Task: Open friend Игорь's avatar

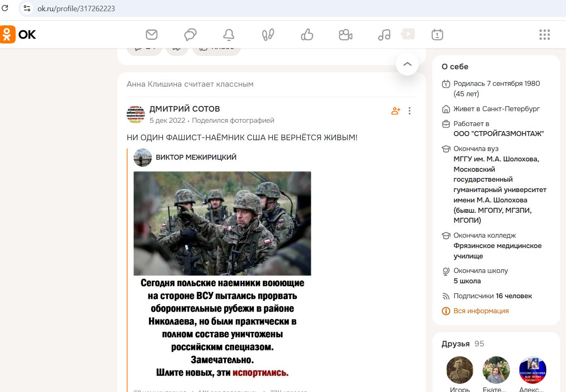Action: point(460,370)
